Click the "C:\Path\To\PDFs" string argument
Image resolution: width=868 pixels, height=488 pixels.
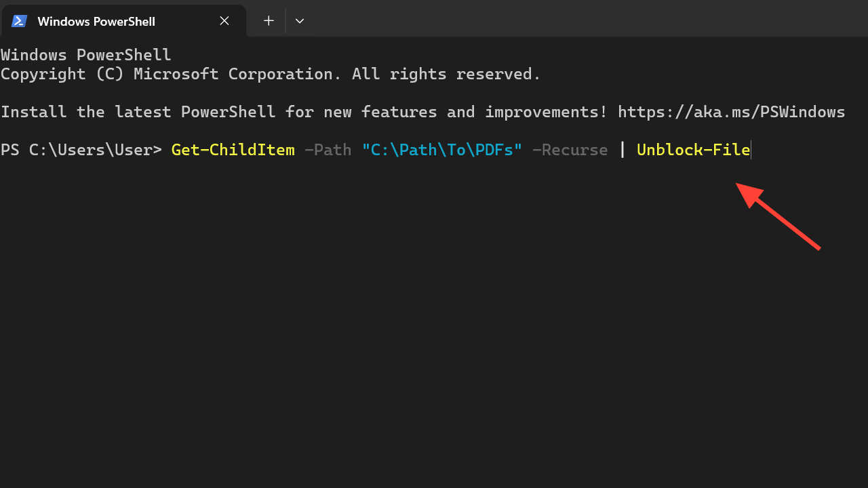tap(441, 150)
